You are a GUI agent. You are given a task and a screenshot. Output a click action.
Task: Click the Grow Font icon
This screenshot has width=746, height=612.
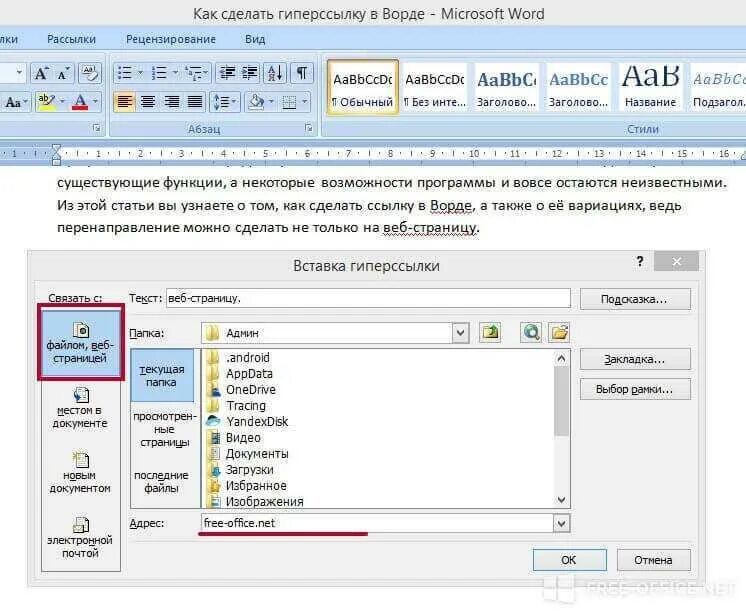coord(41,73)
